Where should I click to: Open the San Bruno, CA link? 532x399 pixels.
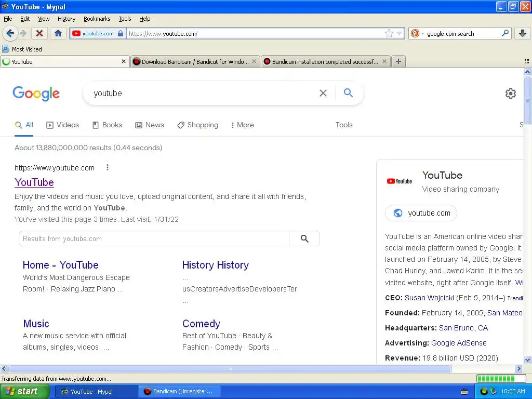point(463,328)
